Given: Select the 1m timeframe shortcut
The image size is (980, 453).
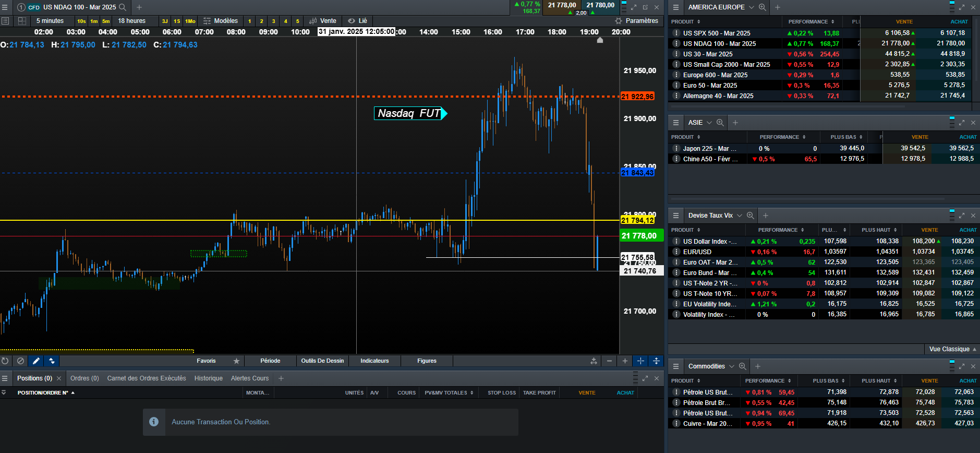Looking at the screenshot, I should point(94,21).
